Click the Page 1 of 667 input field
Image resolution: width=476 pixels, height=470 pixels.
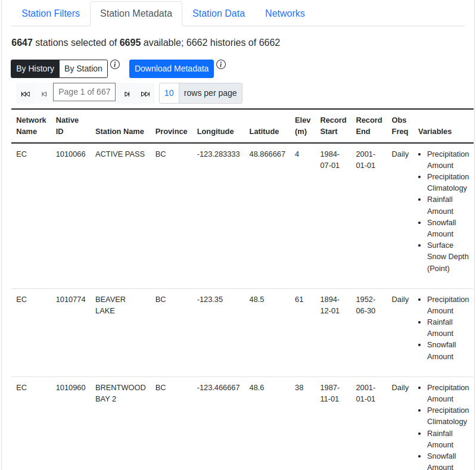(x=84, y=92)
